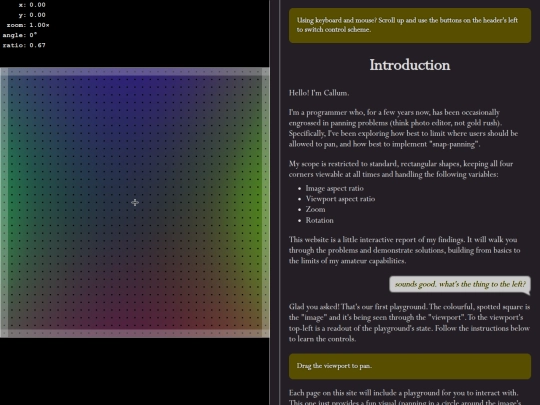The width and height of the screenshot is (540, 405).
Task: Click the 'Drag the viewport to pan.' instruction box
Action: tap(410, 366)
